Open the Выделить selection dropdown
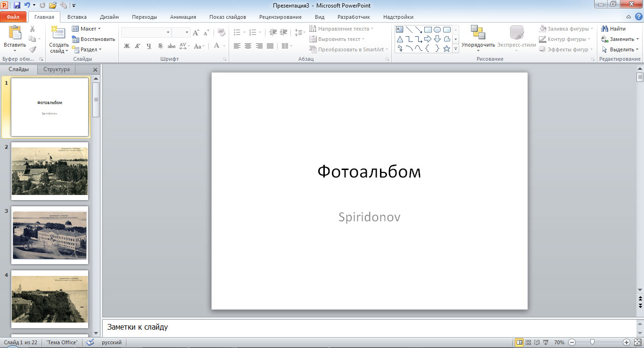The width and height of the screenshot is (644, 348). tap(620, 49)
